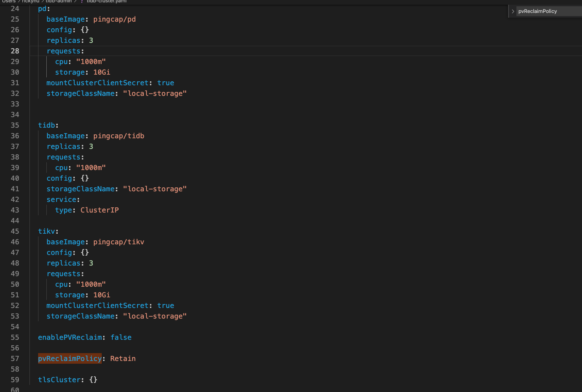Click the 'false' value of enablePVReclaim

[121, 337]
